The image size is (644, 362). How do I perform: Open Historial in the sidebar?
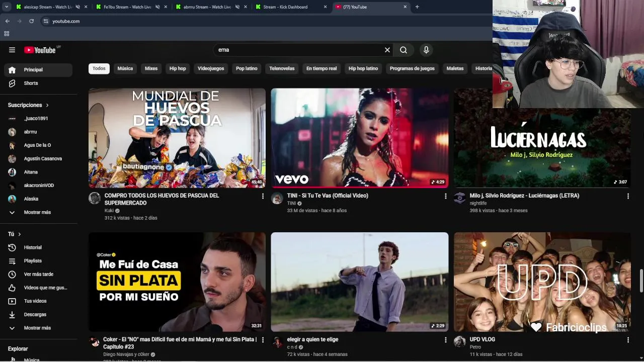[38, 247]
